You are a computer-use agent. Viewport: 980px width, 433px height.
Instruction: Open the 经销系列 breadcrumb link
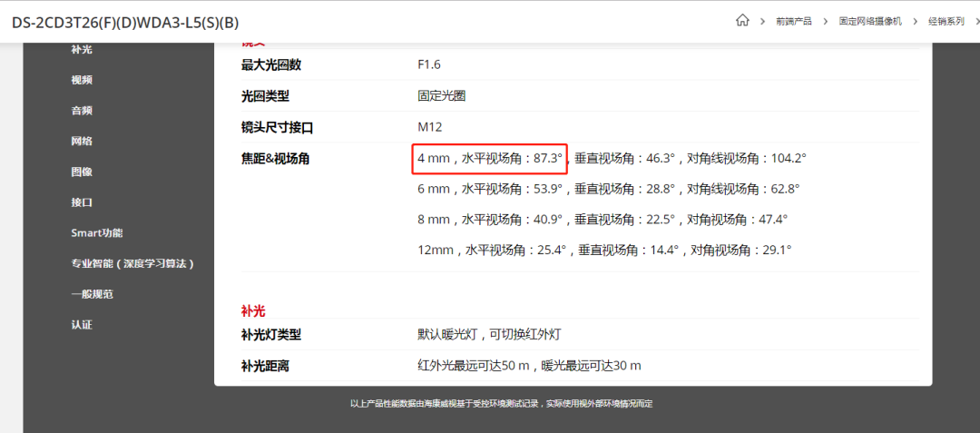pos(946,21)
